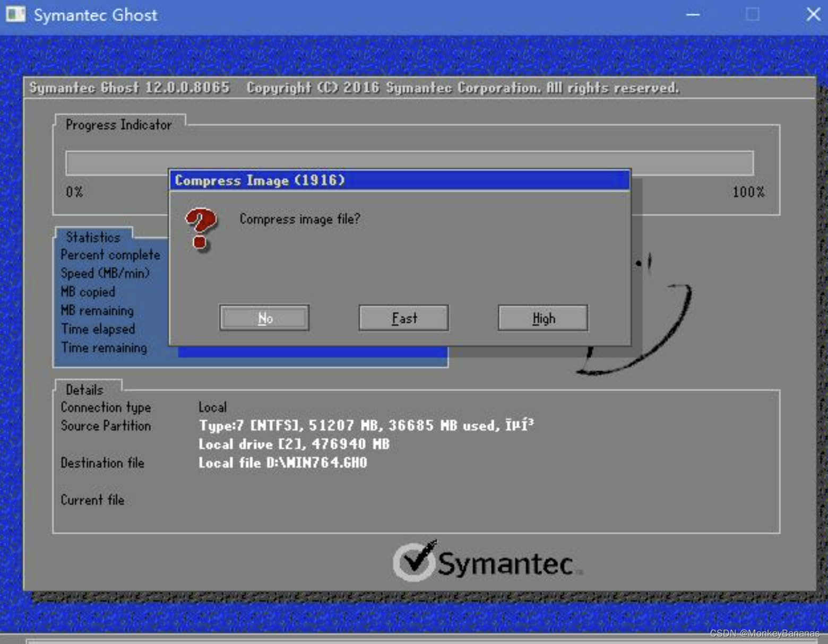Click the 'Speed (MB/min)' statistic label

click(x=105, y=274)
